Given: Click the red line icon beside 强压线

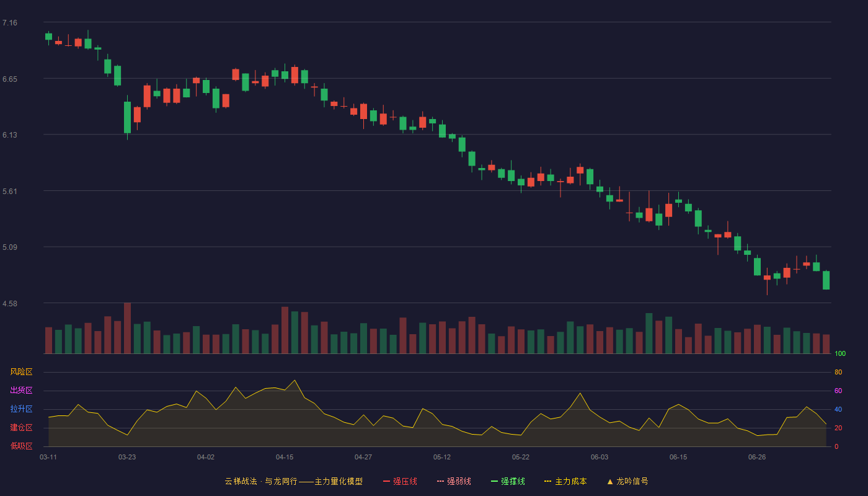Looking at the screenshot, I should click(386, 481).
